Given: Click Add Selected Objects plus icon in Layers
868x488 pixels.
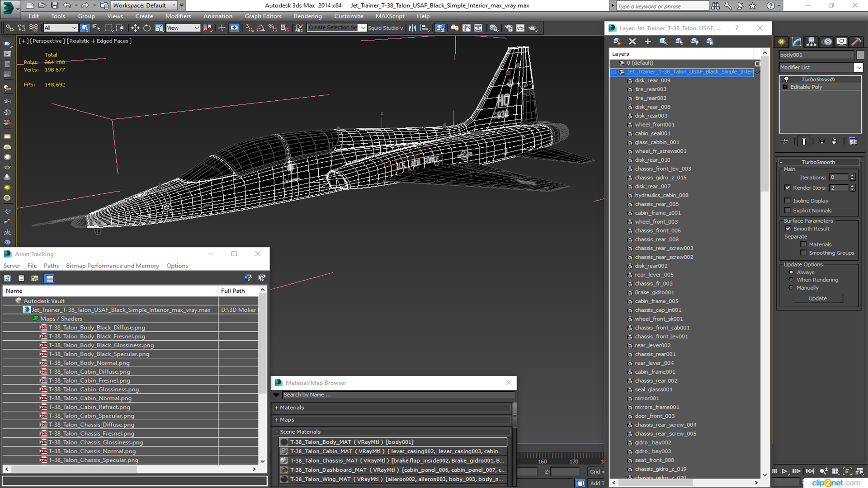Looking at the screenshot, I should (x=647, y=42).
